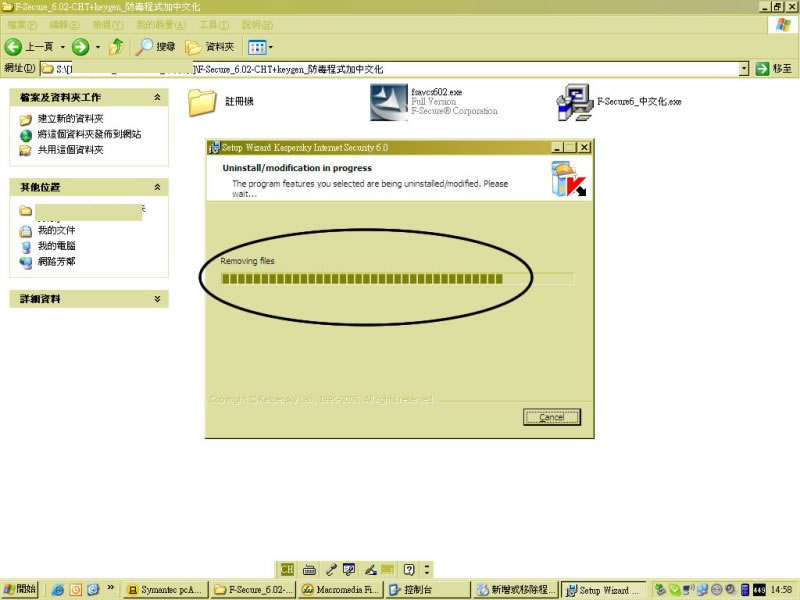Switch to 控制台 taskbar window
The width and height of the screenshot is (800, 600).
(x=428, y=590)
